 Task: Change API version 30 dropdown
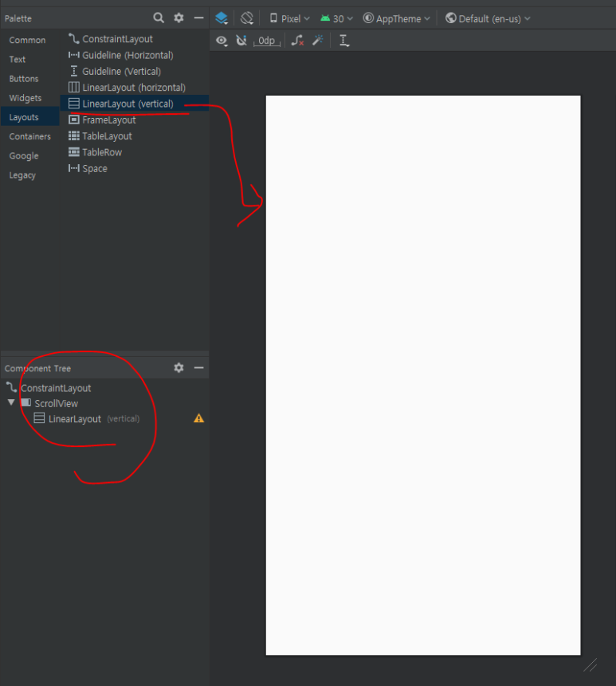pyautogui.click(x=336, y=19)
